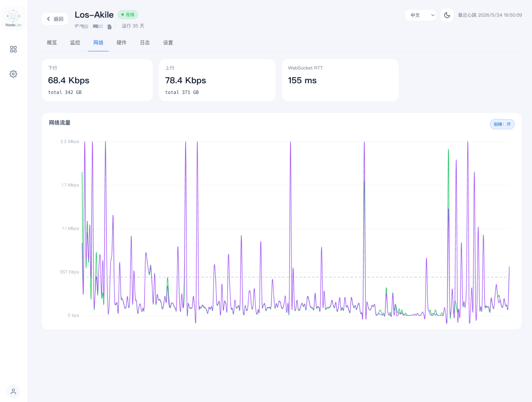Screen dimensions: 532x402
Task: Click the Los-Akile server title
Action: coord(94,15)
